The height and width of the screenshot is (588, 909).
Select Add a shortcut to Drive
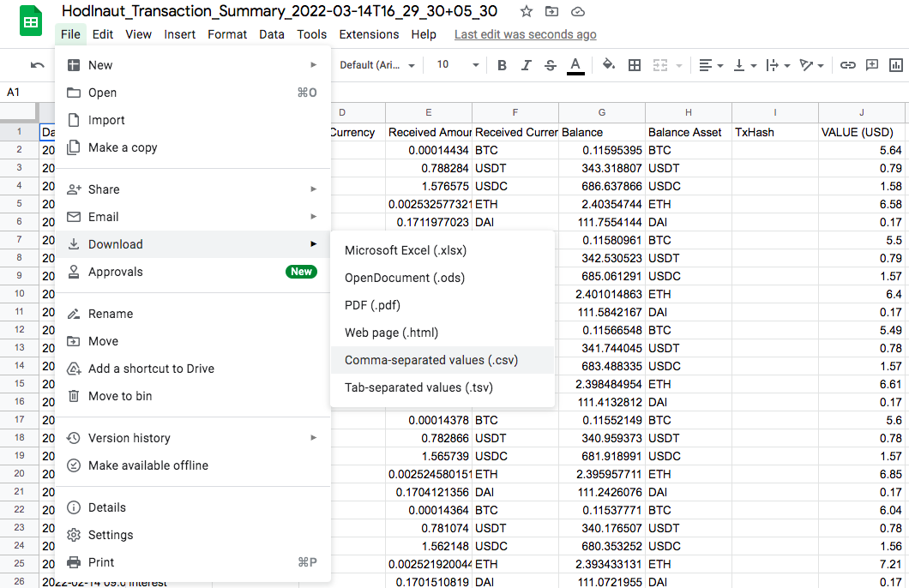pyautogui.click(x=193, y=369)
